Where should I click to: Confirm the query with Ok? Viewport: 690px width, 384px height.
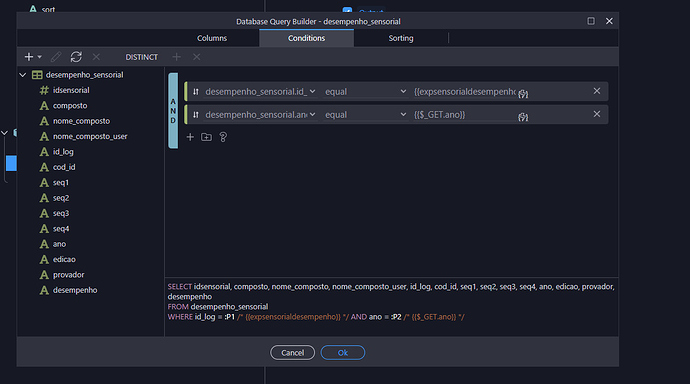343,353
